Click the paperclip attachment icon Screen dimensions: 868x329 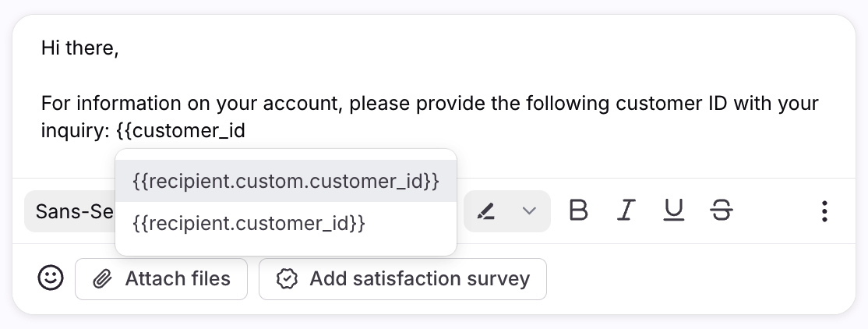pos(103,279)
